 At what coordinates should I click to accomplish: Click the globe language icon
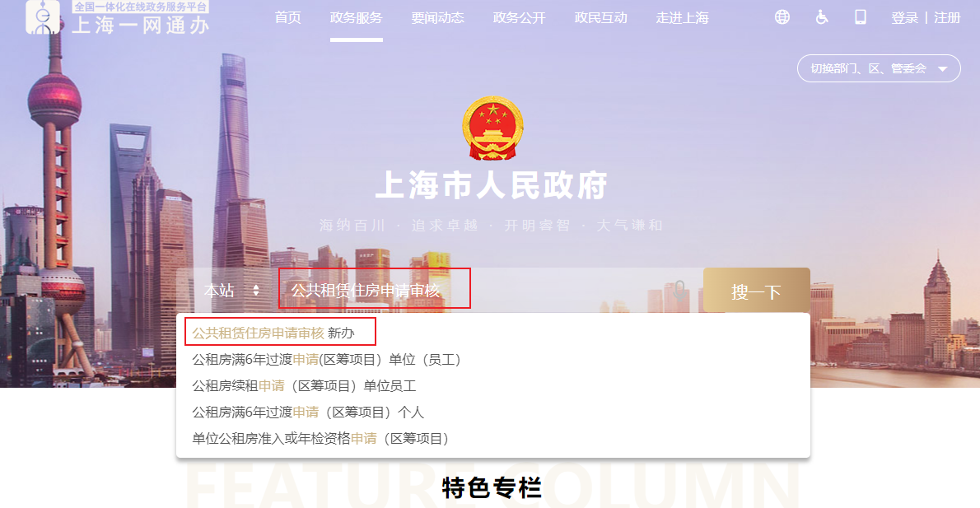[782, 17]
